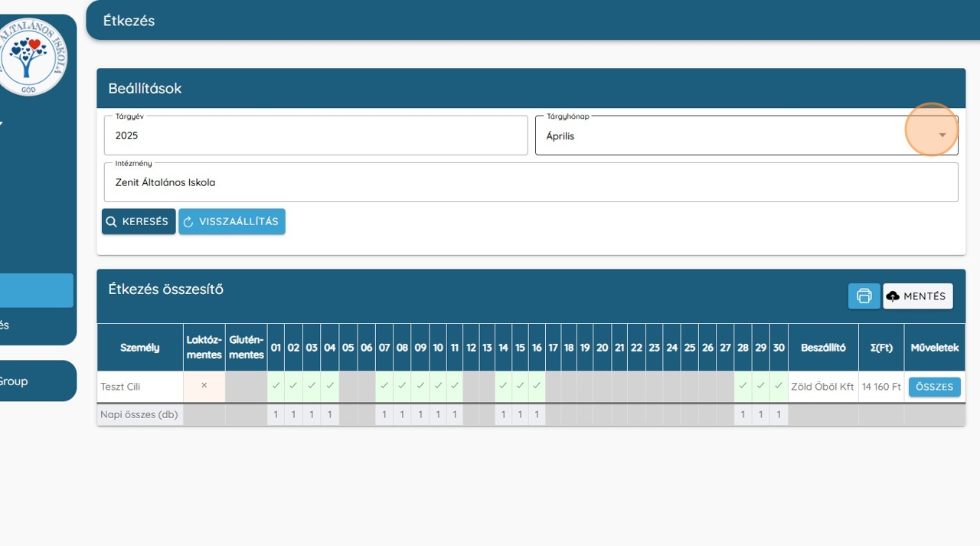Toggle the gluten-free cell for Teszt Cili
Screen dimensions: 980x546
pos(246,387)
